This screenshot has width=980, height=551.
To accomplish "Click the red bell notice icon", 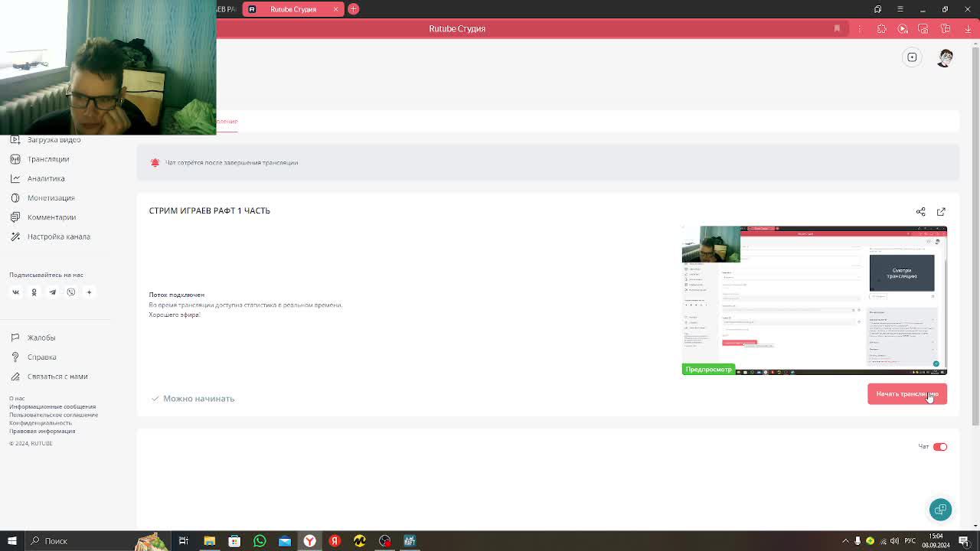I will pyautogui.click(x=155, y=162).
